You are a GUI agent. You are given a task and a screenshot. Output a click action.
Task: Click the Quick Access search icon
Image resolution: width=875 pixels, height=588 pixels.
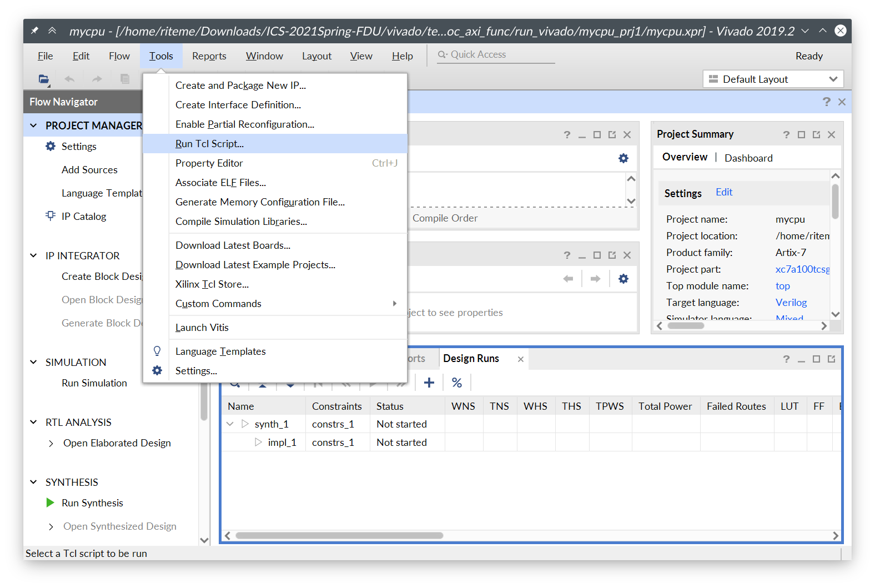[x=442, y=54]
